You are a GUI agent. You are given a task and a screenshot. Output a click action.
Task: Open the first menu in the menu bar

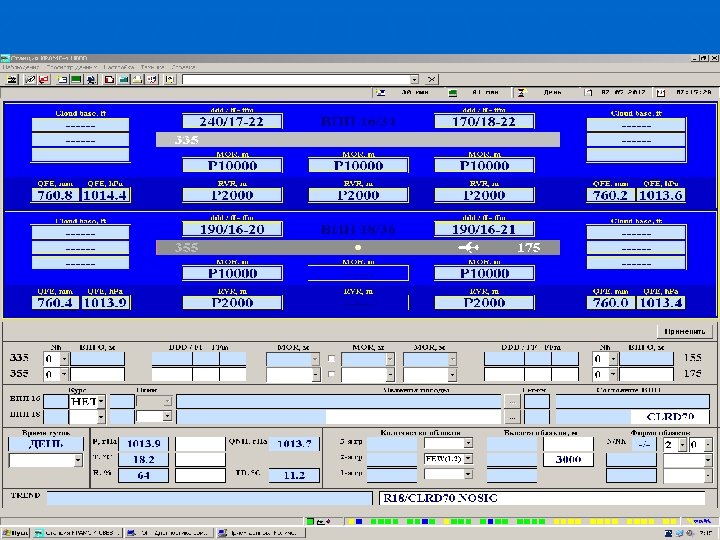coord(21,67)
